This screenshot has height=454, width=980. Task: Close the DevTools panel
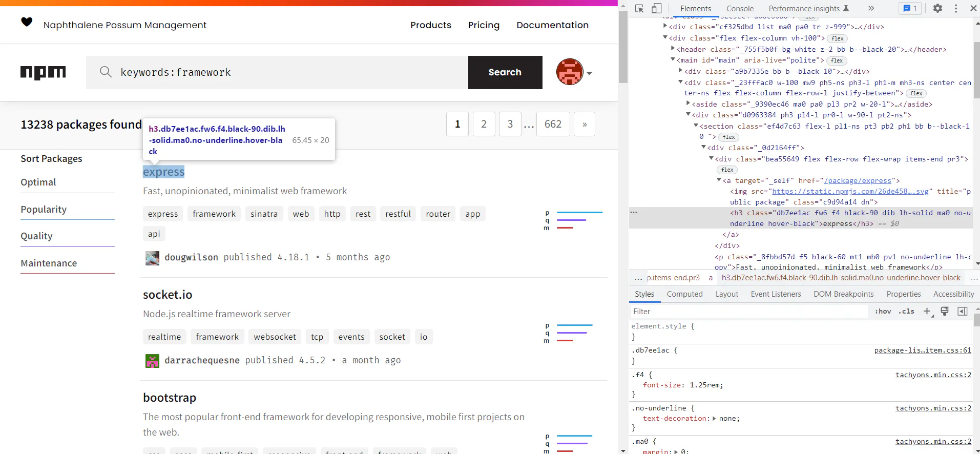click(973, 8)
